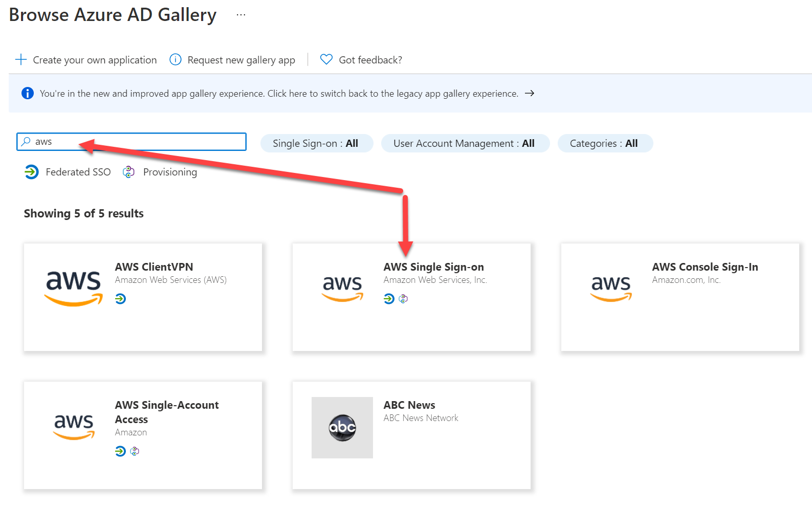The image size is (812, 507).
Task: Select the AWS Console Sign-In app
Action: [x=705, y=267]
